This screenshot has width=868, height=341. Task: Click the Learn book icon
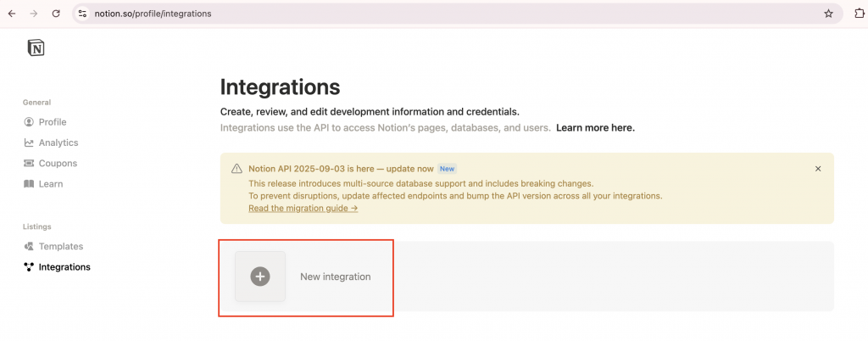[29, 184]
